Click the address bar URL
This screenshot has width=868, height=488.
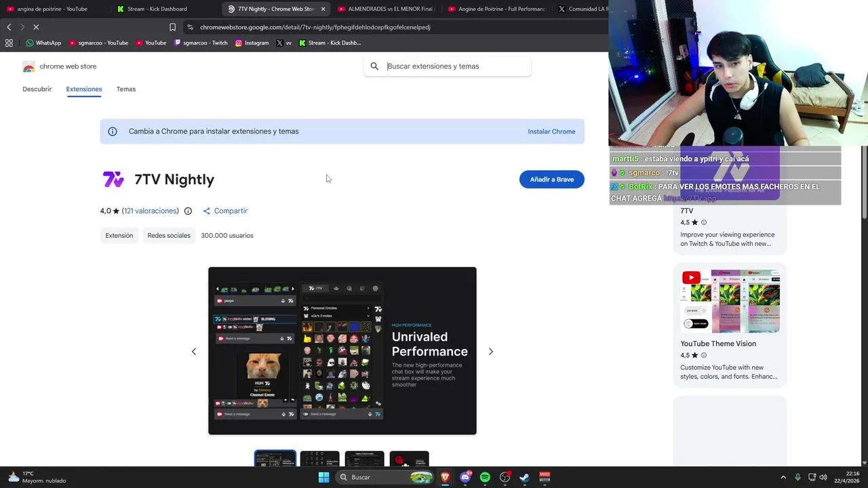pos(315,27)
